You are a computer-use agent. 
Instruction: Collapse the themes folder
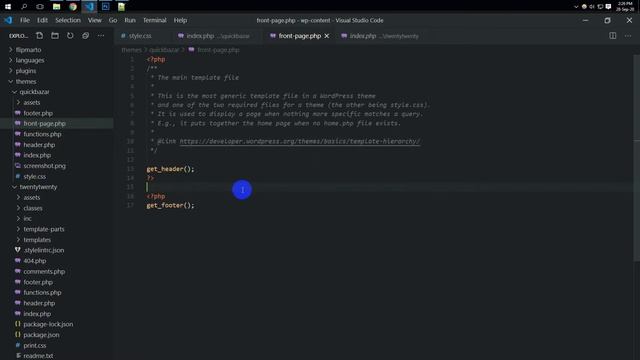(x=26, y=82)
